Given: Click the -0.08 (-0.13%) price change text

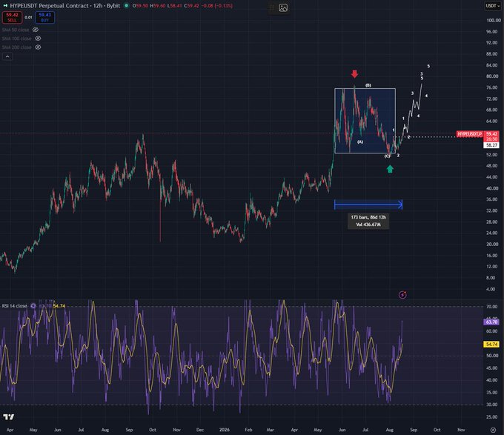Looking at the screenshot, I should point(217,6).
